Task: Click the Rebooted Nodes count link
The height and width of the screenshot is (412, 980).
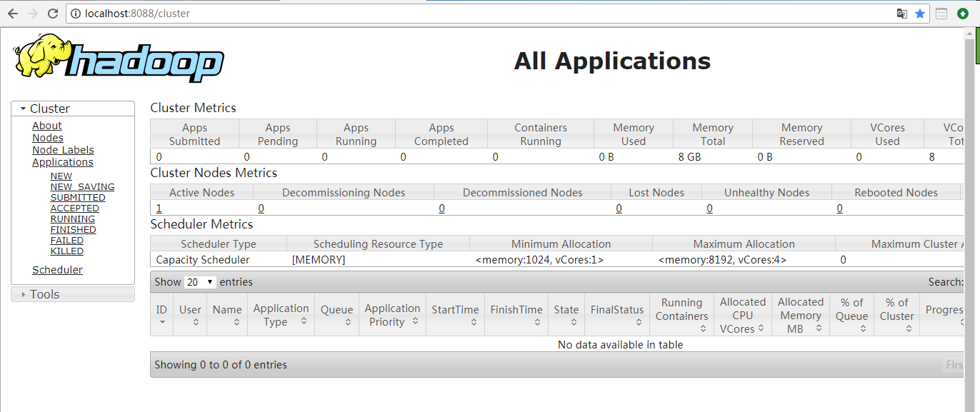Action: pyautogui.click(x=839, y=208)
